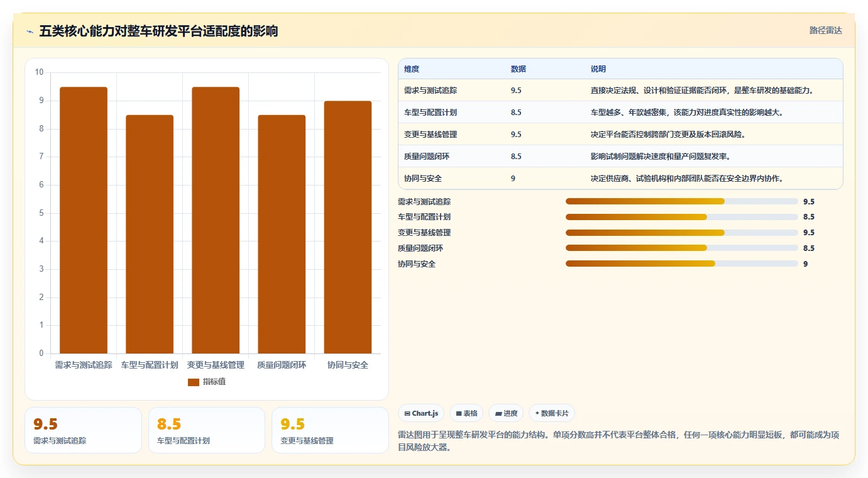Click the 需求与测试追踪 bar in chart
This screenshot has width=868, height=478.
tap(84, 220)
